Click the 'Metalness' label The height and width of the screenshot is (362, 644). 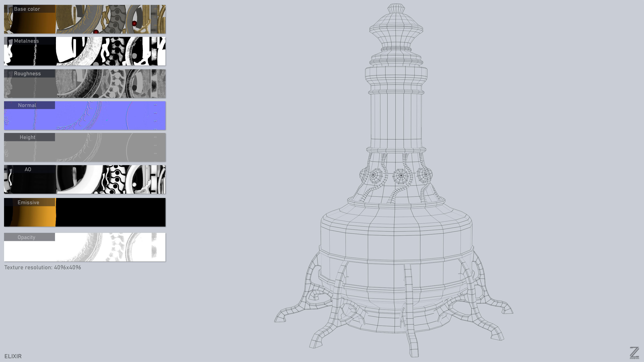(27, 41)
